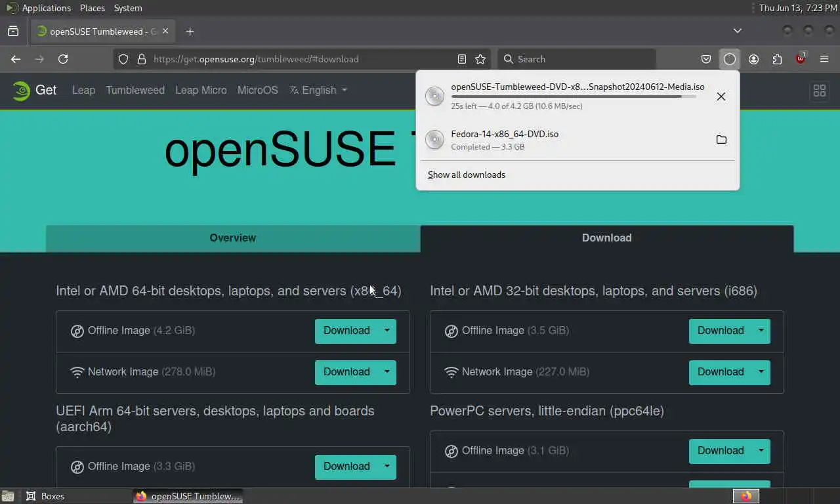Download x86_64 Network Image
This screenshot has height=504, width=840.
click(x=346, y=372)
